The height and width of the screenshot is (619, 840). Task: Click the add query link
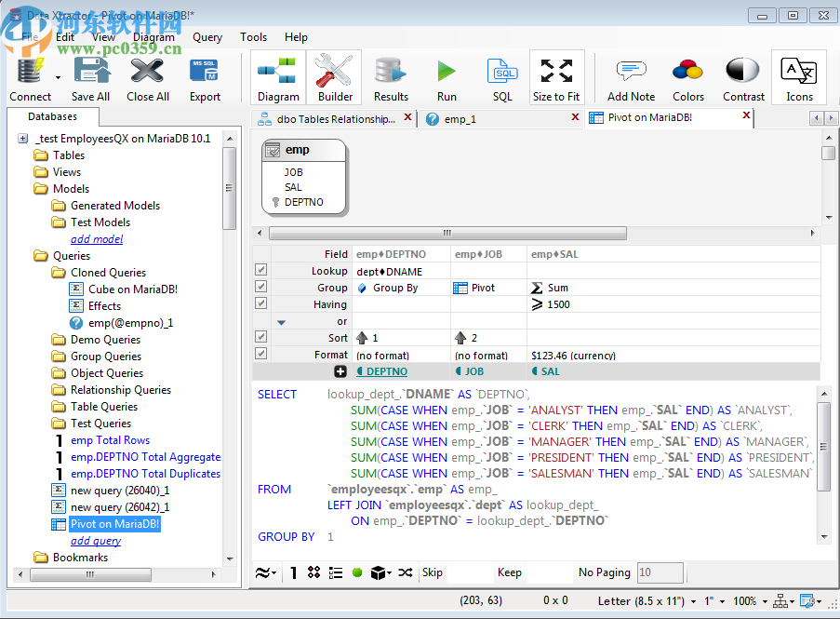coord(96,540)
